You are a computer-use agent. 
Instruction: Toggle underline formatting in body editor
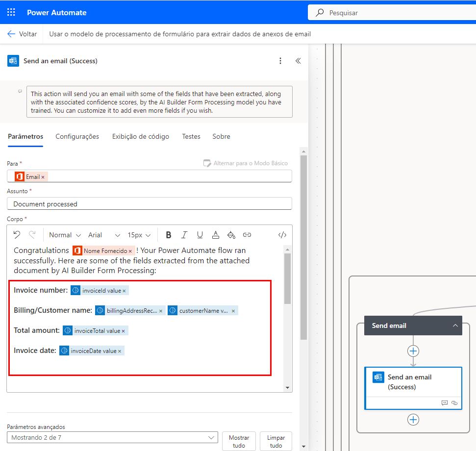[x=200, y=235]
